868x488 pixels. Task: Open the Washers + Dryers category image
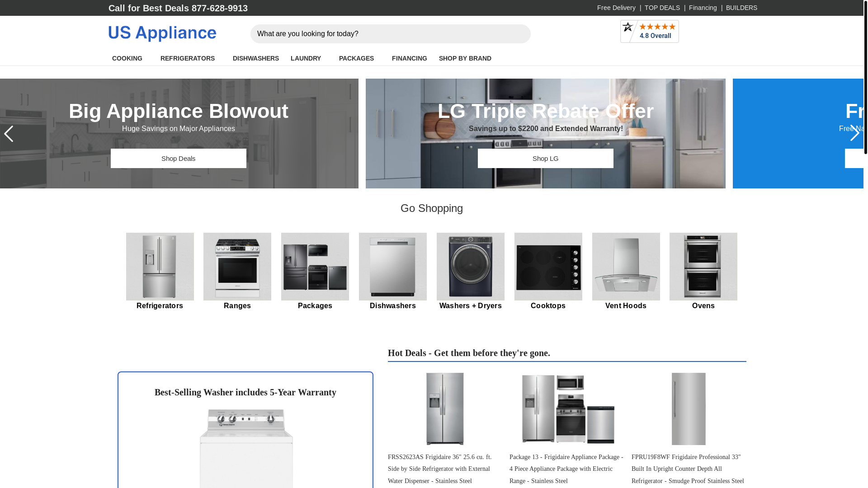[x=471, y=267]
